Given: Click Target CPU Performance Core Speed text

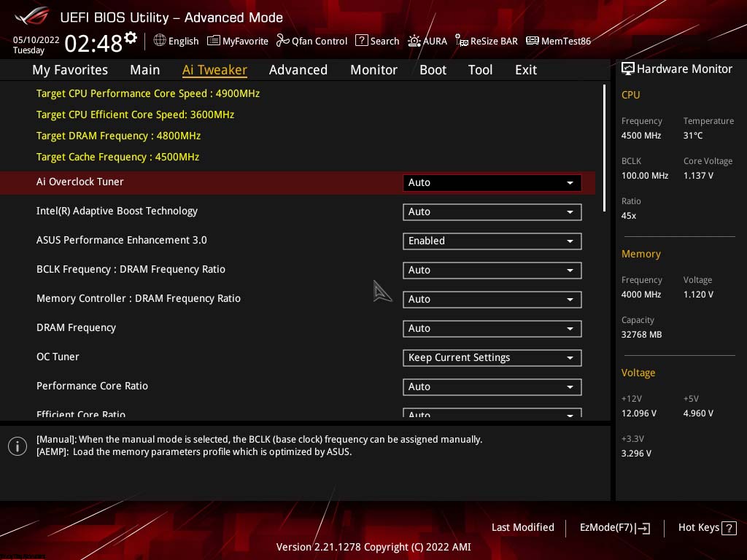Looking at the screenshot, I should point(147,93).
